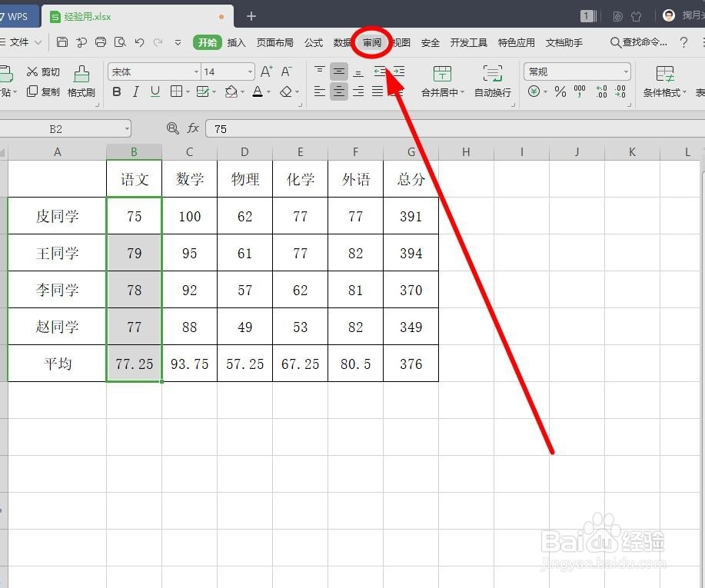Switch to the 插入 tab
Viewport: 705px width, 588px height.
(237, 43)
